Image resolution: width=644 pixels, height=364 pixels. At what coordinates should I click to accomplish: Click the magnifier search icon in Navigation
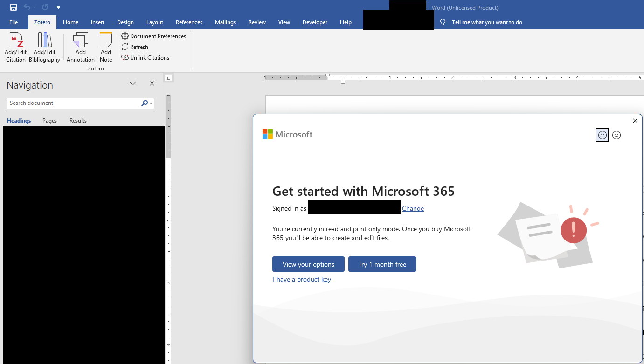pos(145,103)
